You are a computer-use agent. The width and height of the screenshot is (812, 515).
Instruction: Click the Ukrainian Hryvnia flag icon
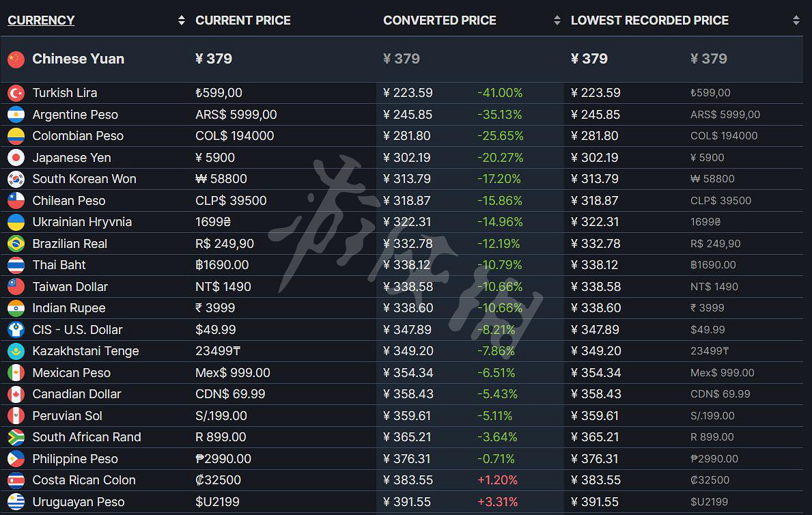[x=16, y=222]
